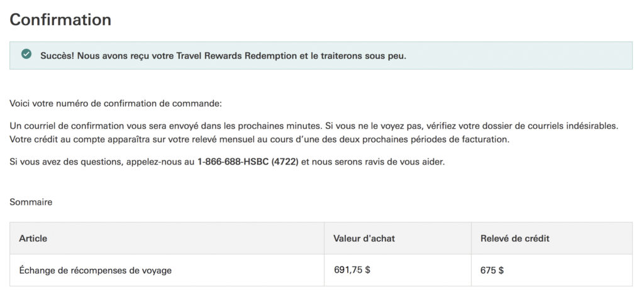
Task: Click the Sommaire section label
Action: coord(31,202)
